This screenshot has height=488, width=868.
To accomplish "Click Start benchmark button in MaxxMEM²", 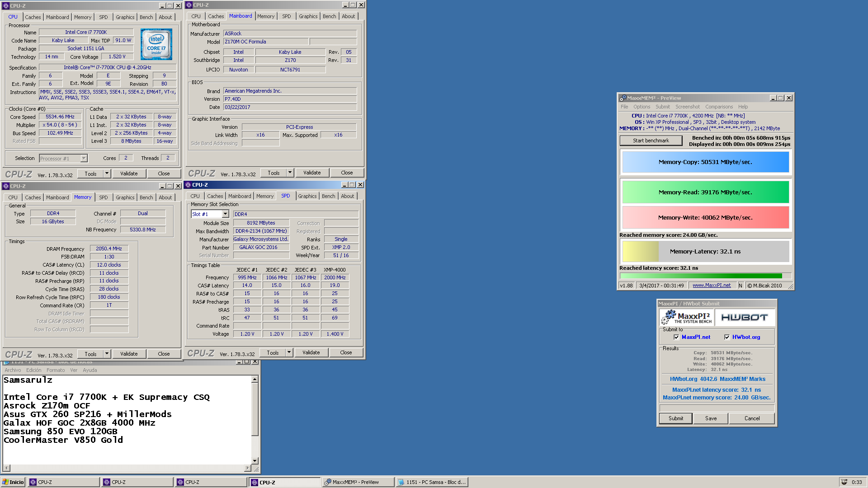I will point(651,141).
